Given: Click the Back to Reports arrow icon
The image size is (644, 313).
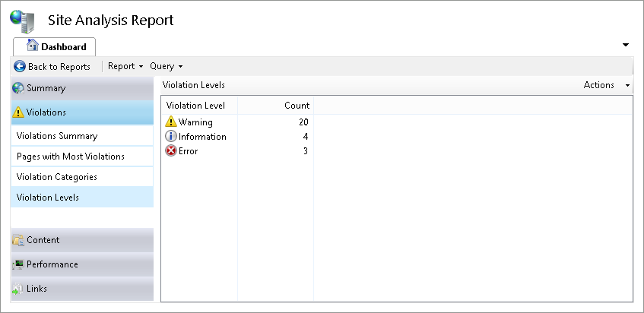Looking at the screenshot, I should pyautogui.click(x=20, y=67).
